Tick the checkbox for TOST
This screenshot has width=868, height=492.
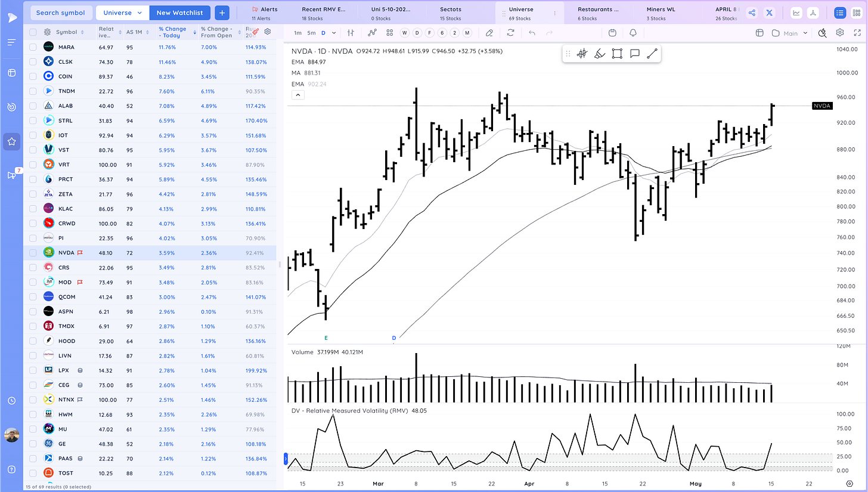(33, 473)
